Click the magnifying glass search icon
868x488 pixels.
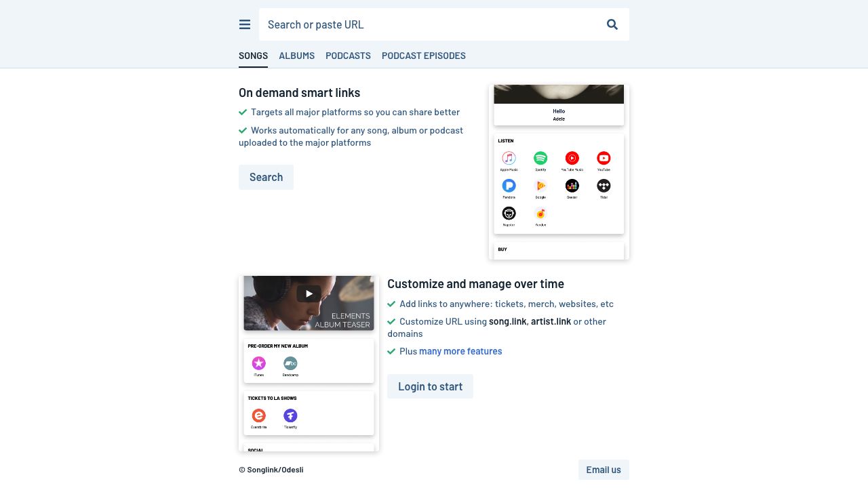[x=612, y=24]
